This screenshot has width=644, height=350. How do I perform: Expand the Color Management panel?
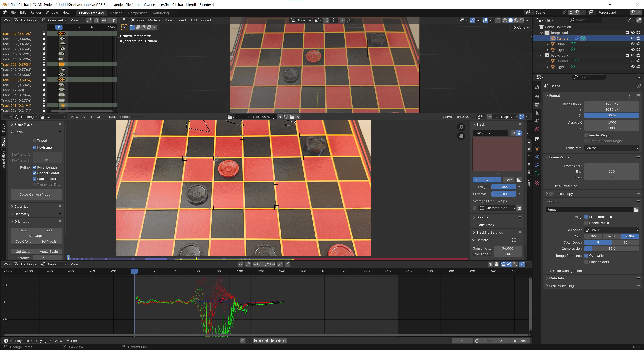click(568, 271)
